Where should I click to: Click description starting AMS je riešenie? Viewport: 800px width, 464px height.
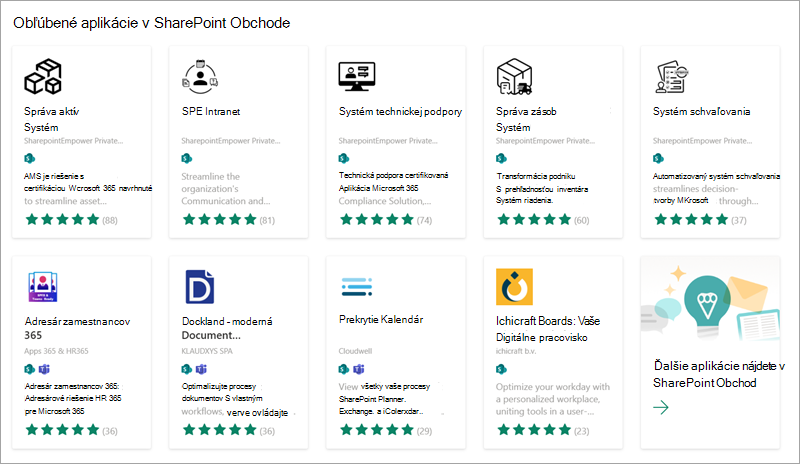[88, 188]
